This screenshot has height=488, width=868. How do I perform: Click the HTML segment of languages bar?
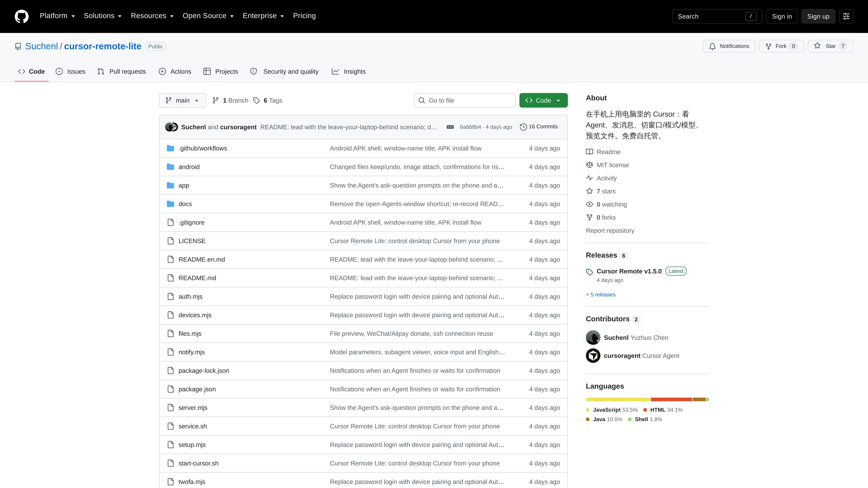click(x=672, y=399)
